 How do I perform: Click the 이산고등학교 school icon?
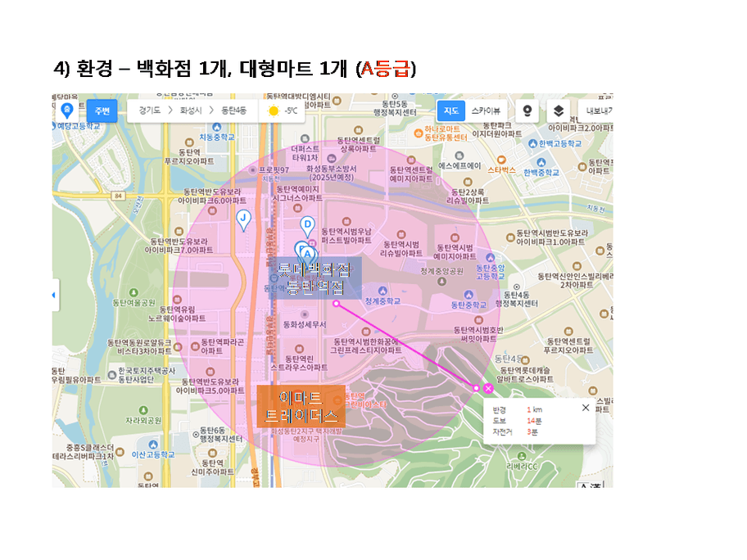point(153,445)
